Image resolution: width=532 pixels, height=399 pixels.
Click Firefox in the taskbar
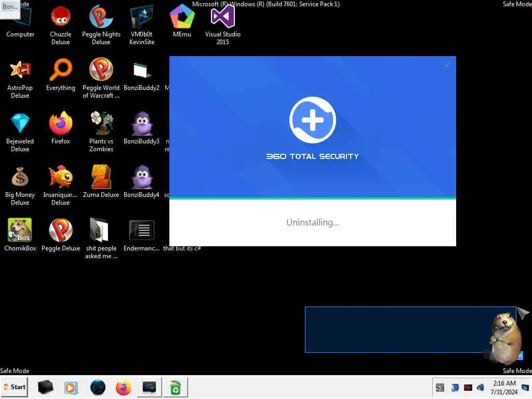(x=124, y=387)
